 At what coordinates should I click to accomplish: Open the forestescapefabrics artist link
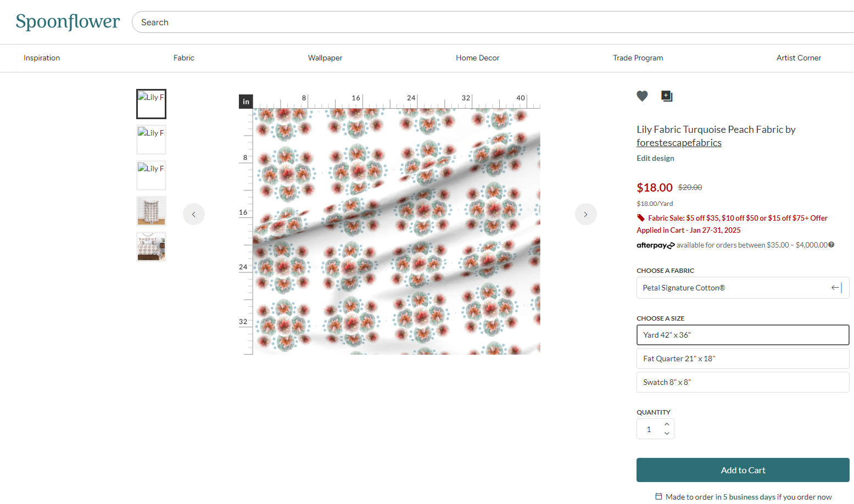[x=679, y=143]
